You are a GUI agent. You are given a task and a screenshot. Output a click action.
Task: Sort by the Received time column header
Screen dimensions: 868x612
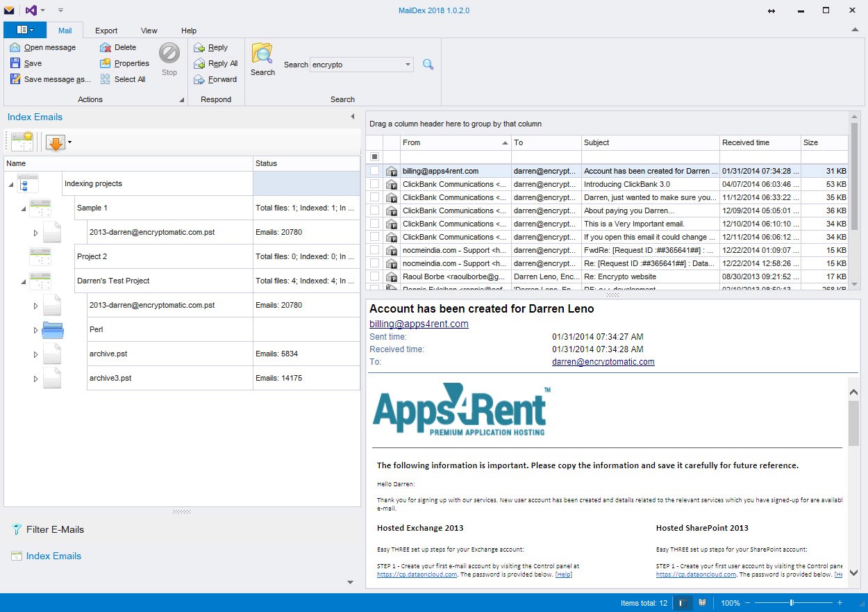click(746, 142)
